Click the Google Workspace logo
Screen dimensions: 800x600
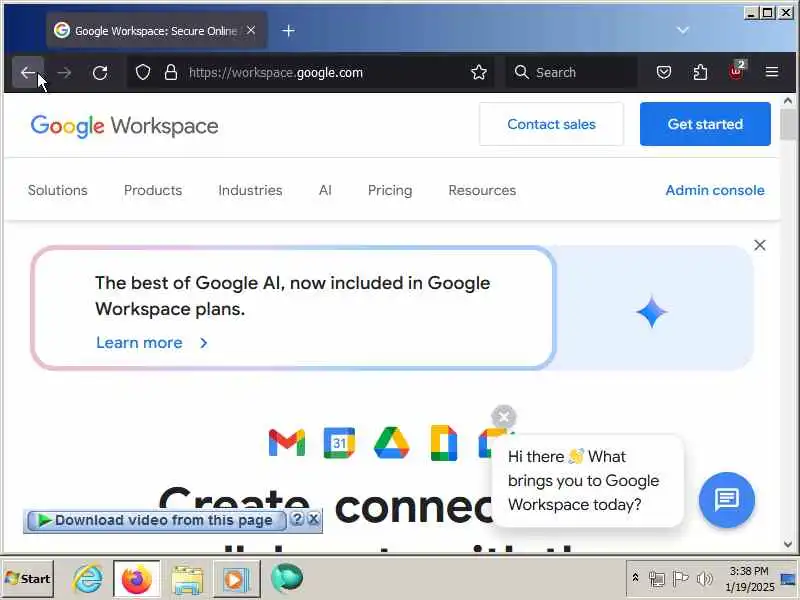(x=124, y=126)
